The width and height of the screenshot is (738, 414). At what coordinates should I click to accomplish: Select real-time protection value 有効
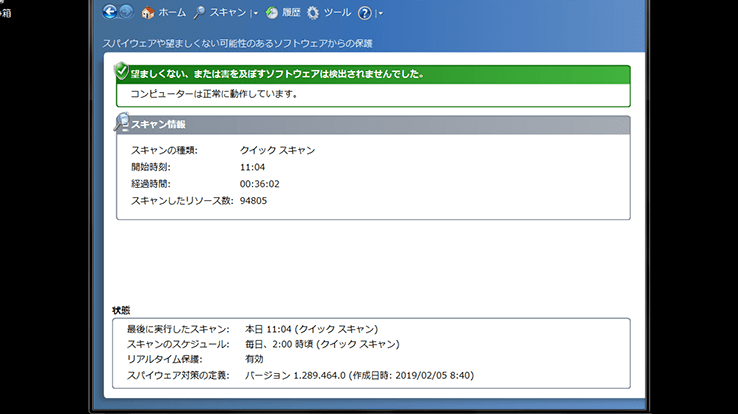click(x=254, y=359)
